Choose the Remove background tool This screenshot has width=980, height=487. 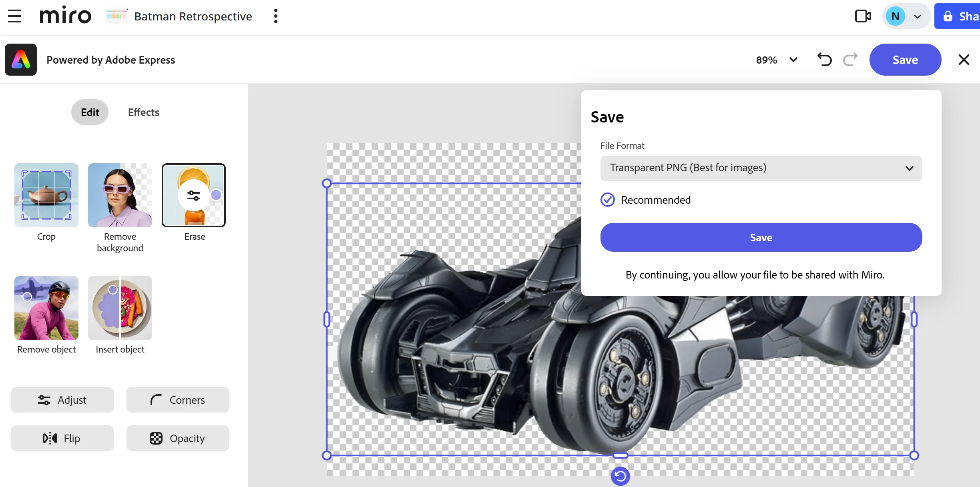(120, 195)
